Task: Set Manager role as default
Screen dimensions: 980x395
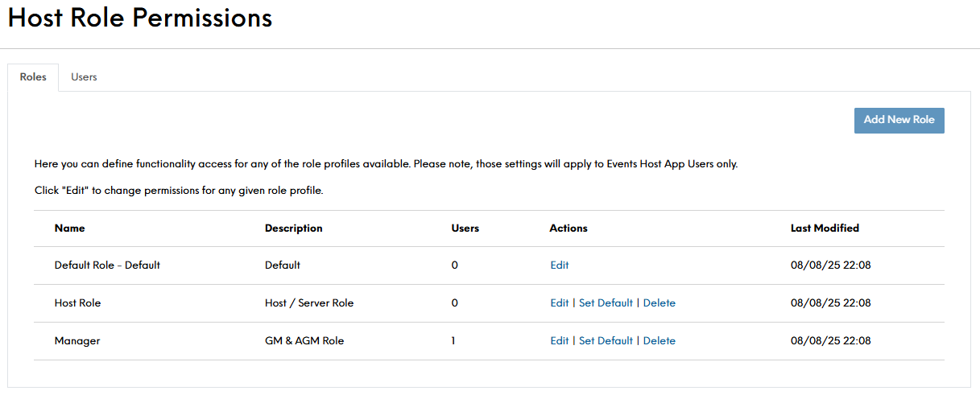Action: pos(606,341)
